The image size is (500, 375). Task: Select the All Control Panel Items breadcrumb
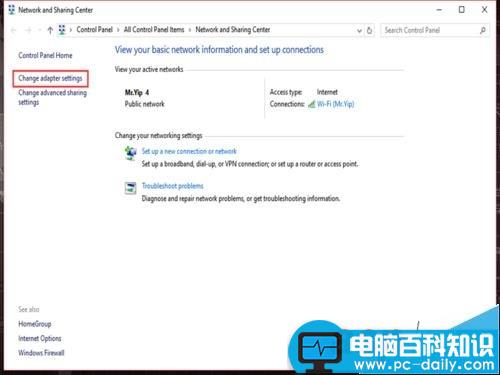point(154,30)
